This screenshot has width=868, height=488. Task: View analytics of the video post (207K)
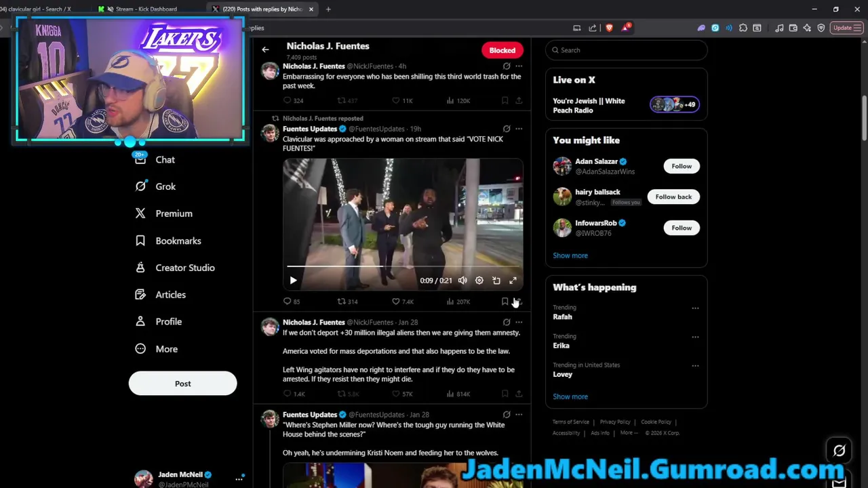coord(458,302)
